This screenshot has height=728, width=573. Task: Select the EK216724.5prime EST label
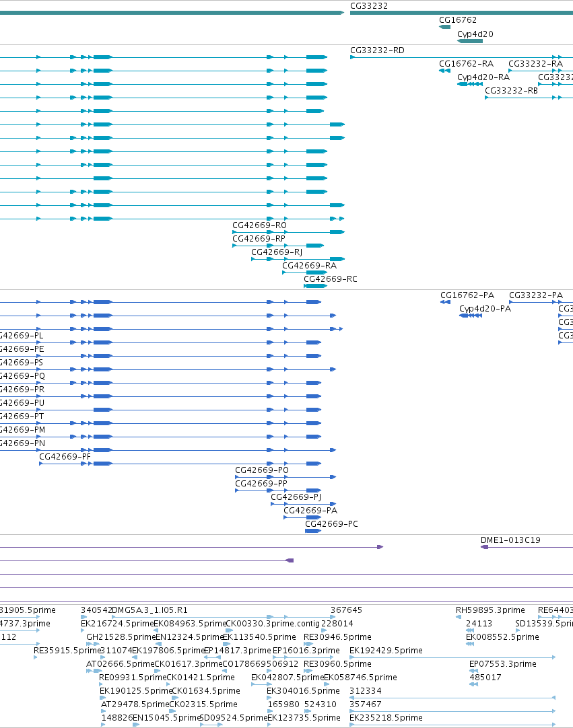[117, 624]
